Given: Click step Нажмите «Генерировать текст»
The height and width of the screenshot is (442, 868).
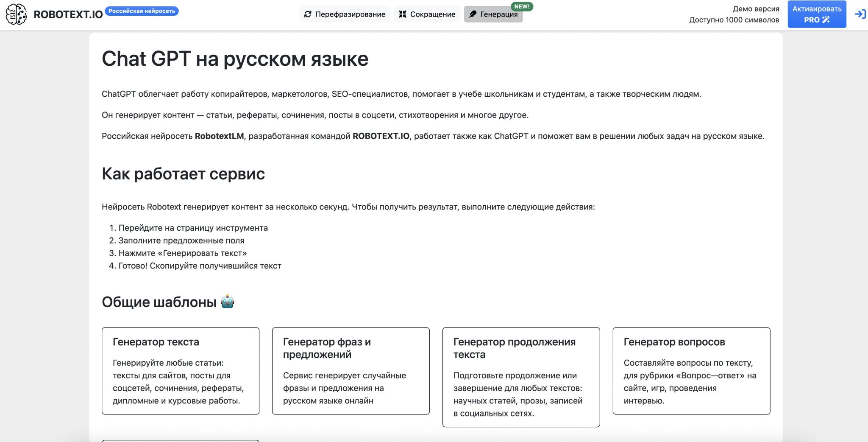Looking at the screenshot, I should [x=183, y=253].
